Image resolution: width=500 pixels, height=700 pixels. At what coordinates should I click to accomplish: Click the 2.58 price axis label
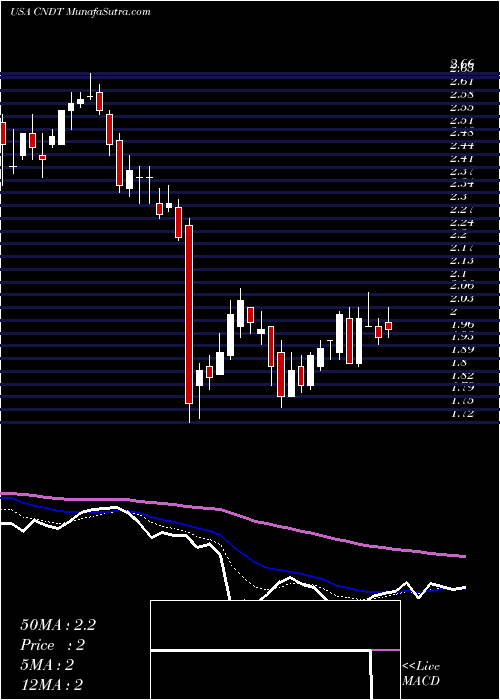pyautogui.click(x=462, y=95)
